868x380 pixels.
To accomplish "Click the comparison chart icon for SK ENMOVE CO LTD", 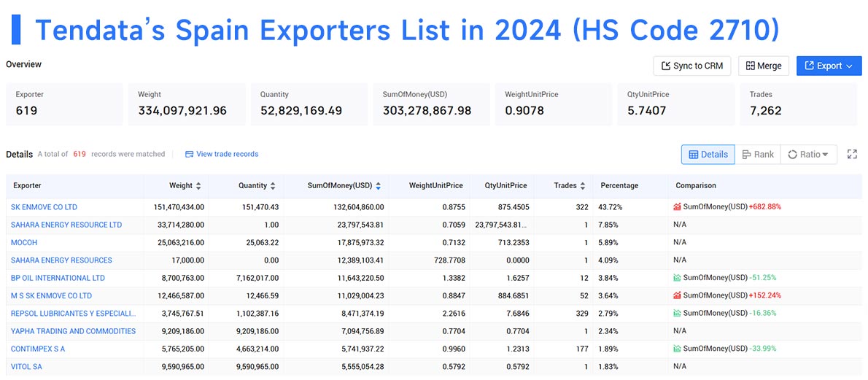I will tap(677, 206).
